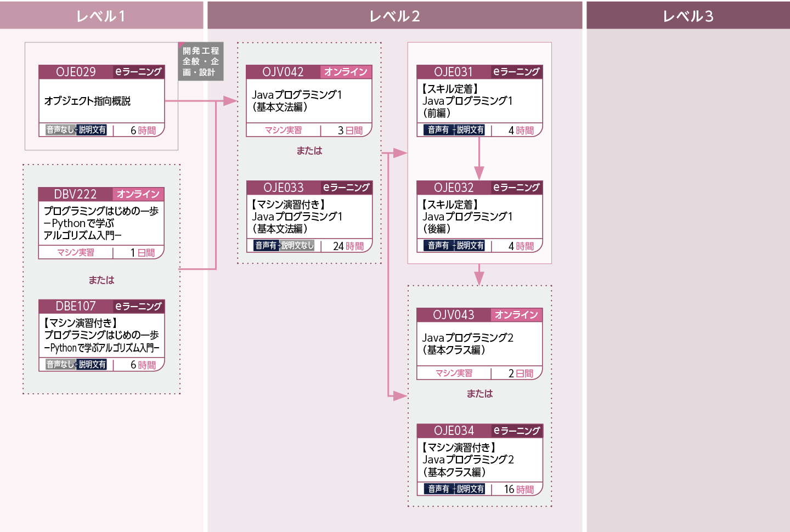
Task: Click the オンライン badge on OJV043
Action: click(x=516, y=315)
